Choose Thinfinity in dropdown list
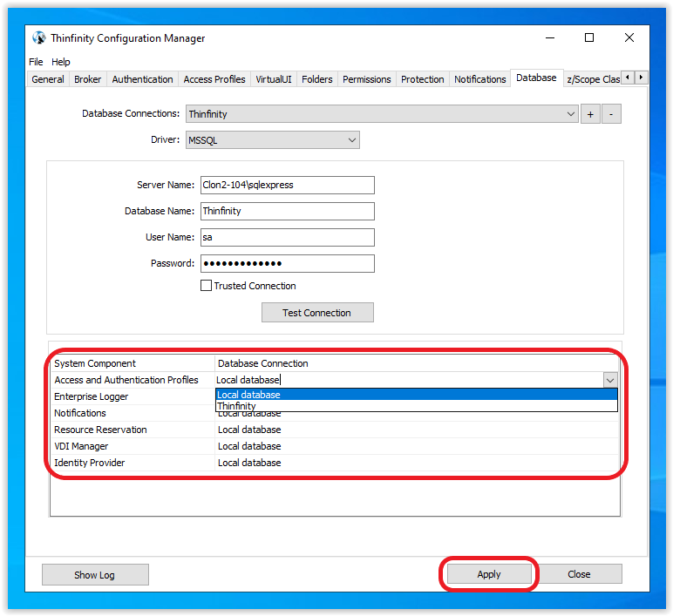The height and width of the screenshot is (616, 673). coord(417,405)
